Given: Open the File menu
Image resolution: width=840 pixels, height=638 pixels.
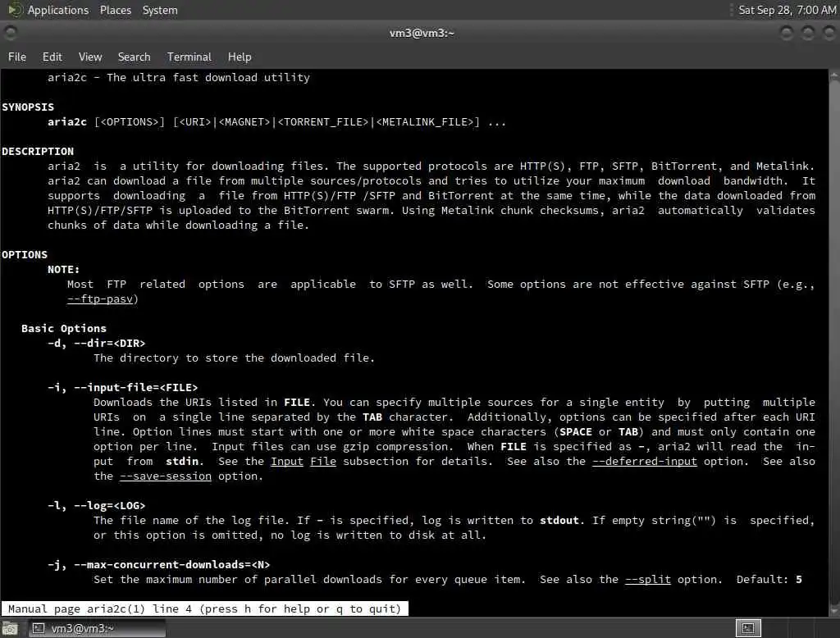Looking at the screenshot, I should (x=16, y=57).
